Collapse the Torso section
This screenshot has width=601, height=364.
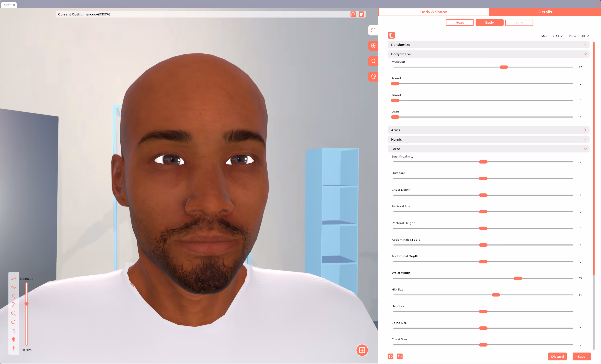[x=489, y=149]
